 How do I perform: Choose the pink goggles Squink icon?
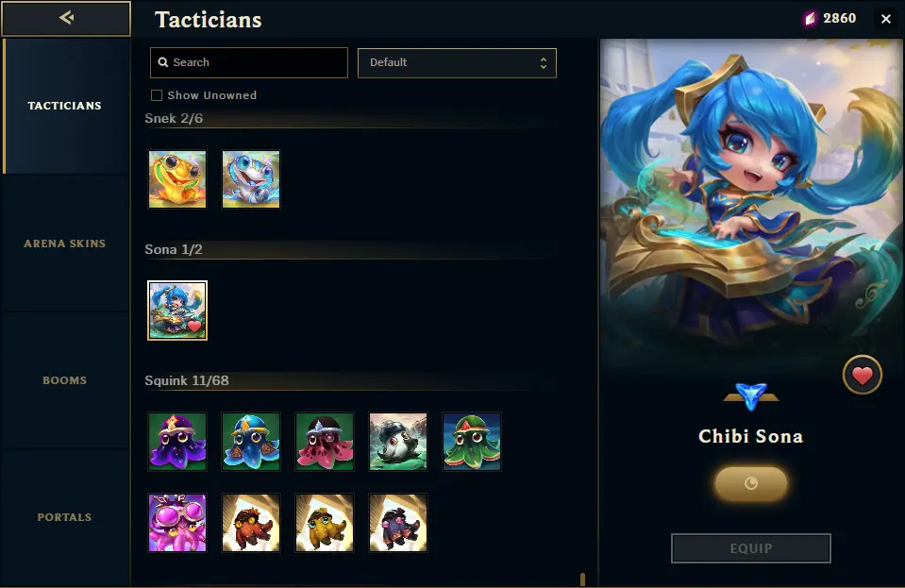click(x=177, y=523)
